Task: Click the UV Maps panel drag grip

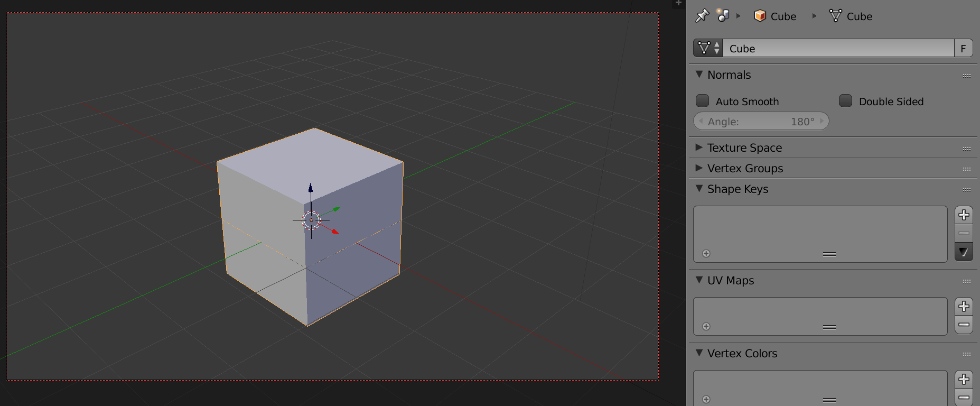Action: [x=967, y=281]
